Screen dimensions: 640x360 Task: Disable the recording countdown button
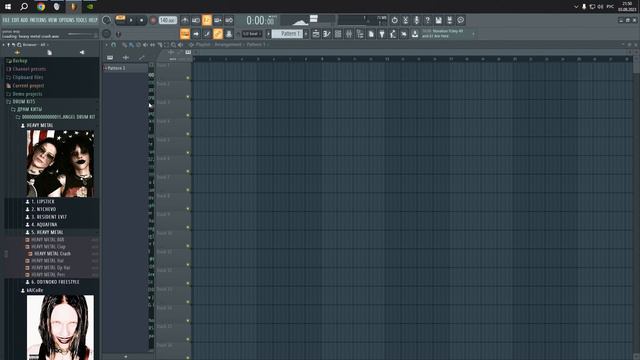click(x=207, y=20)
